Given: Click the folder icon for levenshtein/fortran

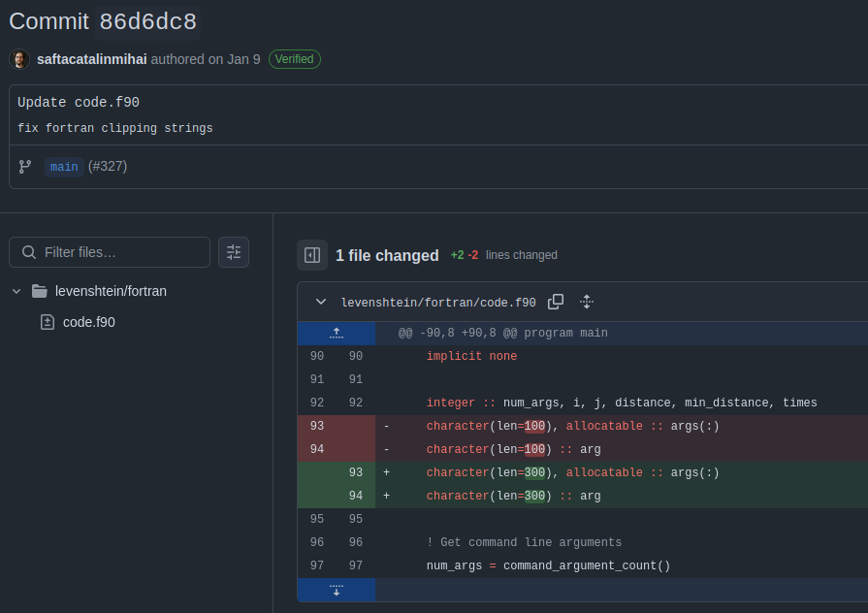Looking at the screenshot, I should tap(40, 291).
